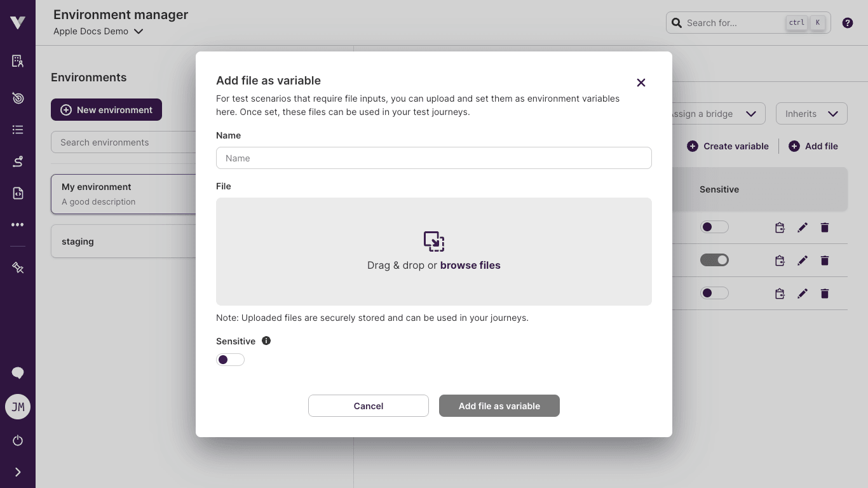Expand the sidebar with the bottom chevron
The width and height of the screenshot is (868, 488).
click(18, 472)
